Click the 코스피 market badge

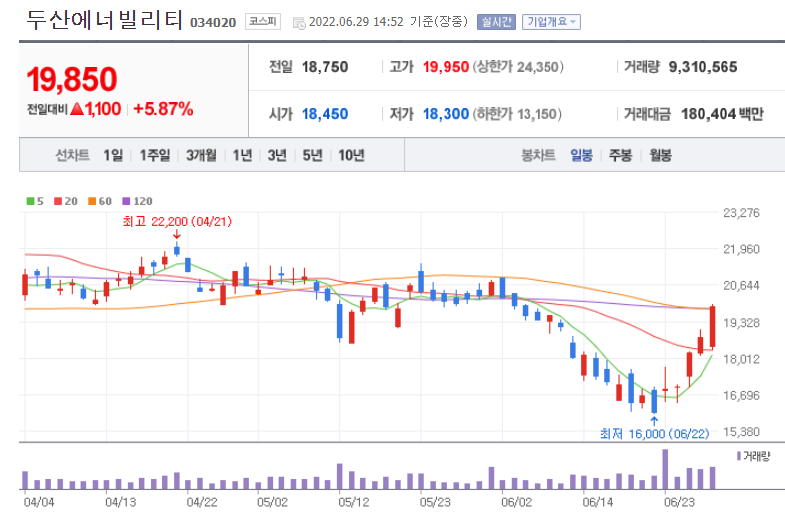tap(263, 22)
